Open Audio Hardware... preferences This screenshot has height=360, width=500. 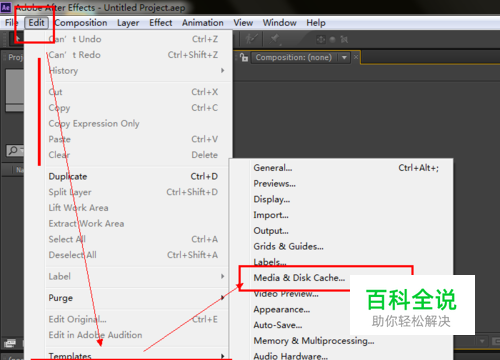coord(341,355)
